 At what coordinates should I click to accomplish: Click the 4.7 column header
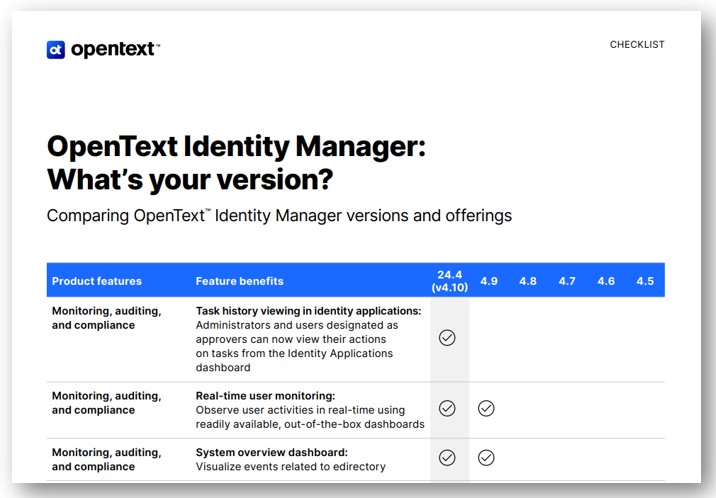(x=567, y=281)
